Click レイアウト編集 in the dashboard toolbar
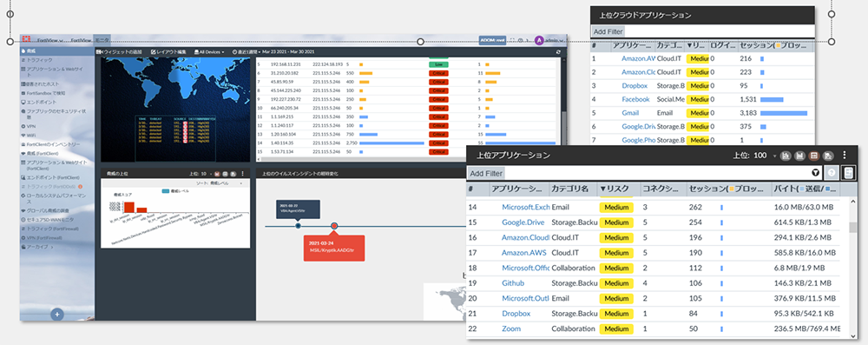 [169, 51]
